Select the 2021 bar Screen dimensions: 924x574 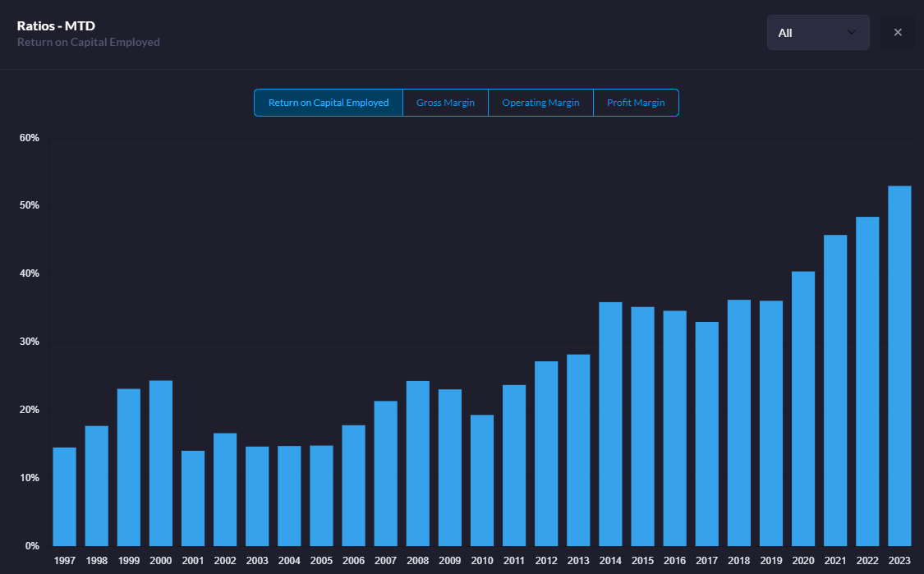click(x=835, y=390)
